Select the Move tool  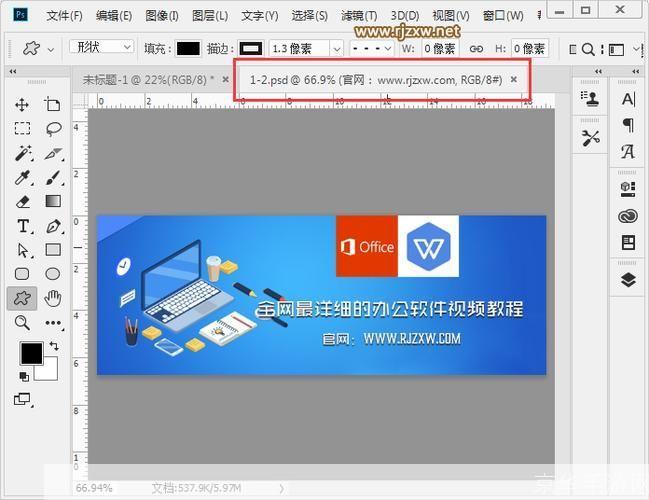click(x=22, y=105)
